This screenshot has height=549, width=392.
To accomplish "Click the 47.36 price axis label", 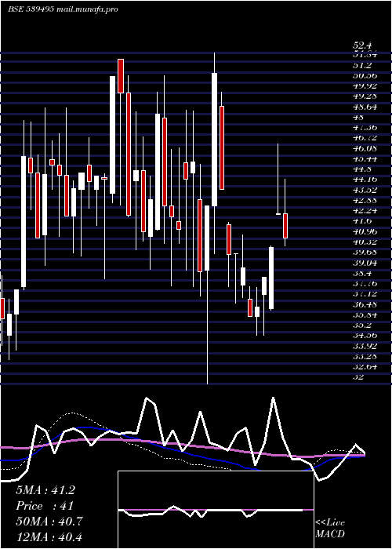I will pyautogui.click(x=365, y=127).
